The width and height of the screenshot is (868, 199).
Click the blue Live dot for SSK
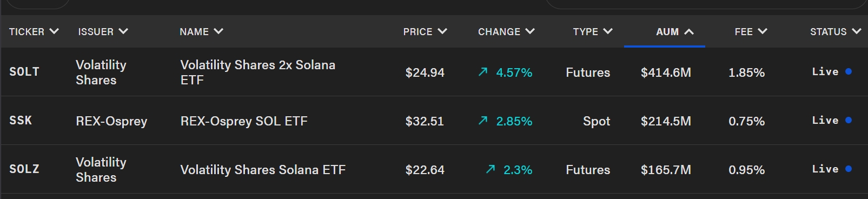[x=849, y=120]
